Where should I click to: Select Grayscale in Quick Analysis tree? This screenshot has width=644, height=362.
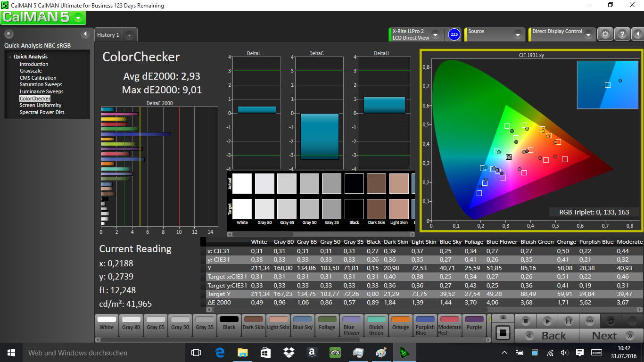tap(31, 71)
